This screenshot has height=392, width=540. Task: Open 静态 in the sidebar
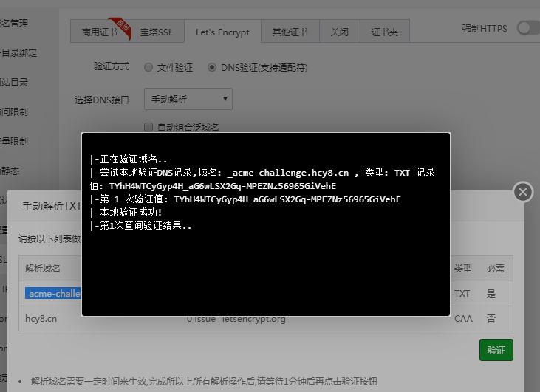click(x=10, y=171)
